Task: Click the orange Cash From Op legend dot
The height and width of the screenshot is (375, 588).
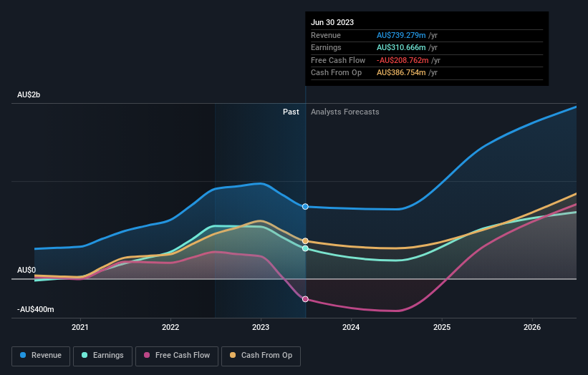Action: click(233, 355)
